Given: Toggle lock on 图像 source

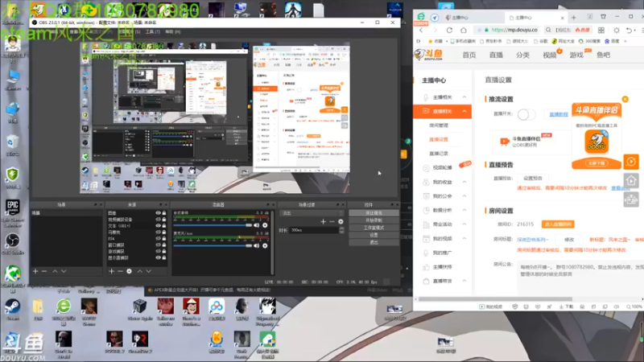Looking at the screenshot, I should [164, 213].
